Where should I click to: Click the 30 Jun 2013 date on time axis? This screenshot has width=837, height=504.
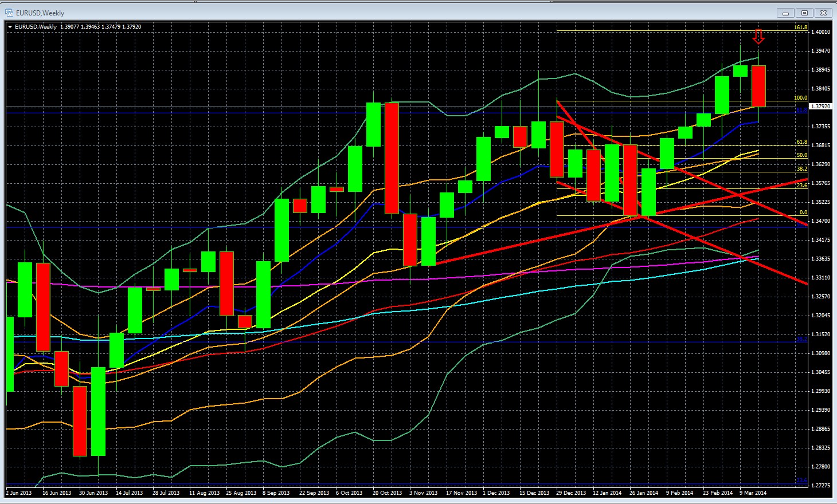coord(93,493)
